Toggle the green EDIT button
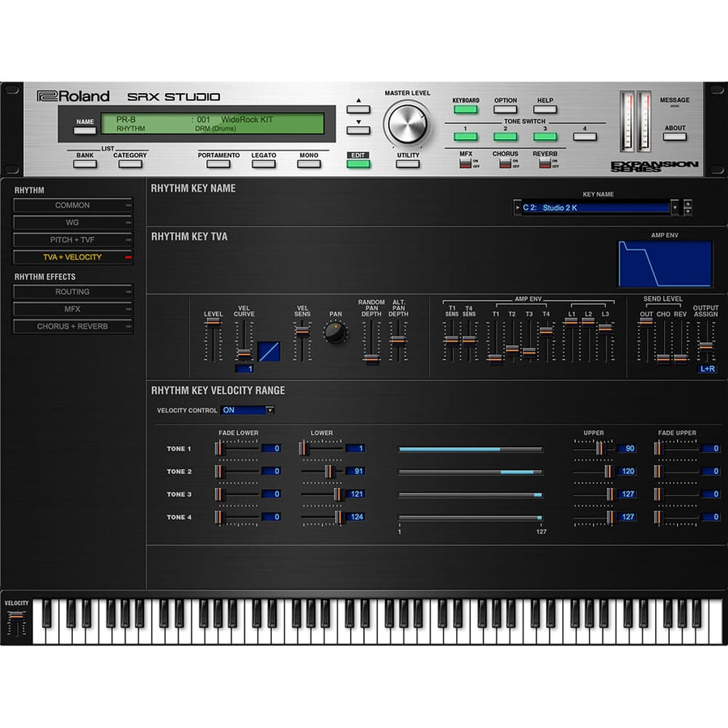The width and height of the screenshot is (728, 728). (x=358, y=164)
